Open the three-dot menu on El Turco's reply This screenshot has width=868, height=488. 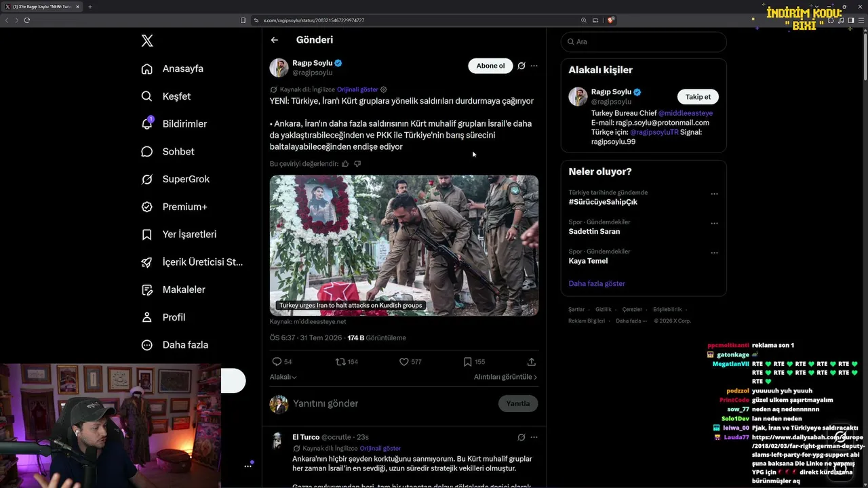click(x=534, y=437)
